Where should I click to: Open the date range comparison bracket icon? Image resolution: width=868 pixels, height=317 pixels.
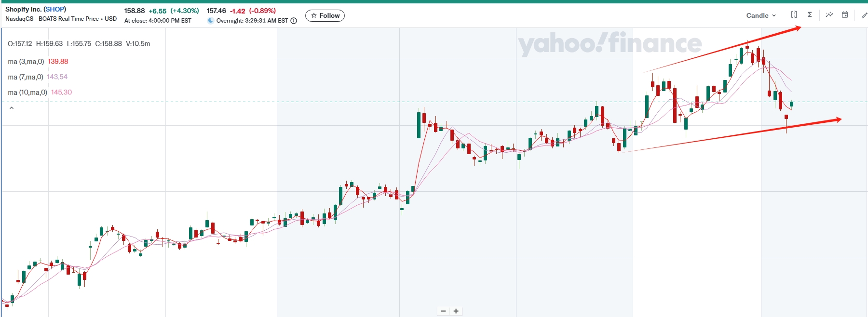click(x=794, y=15)
